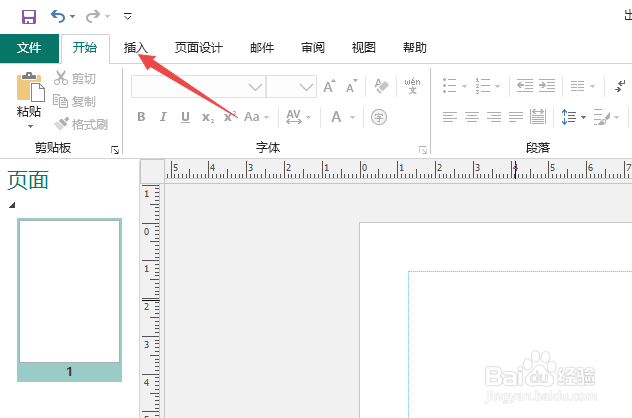This screenshot has width=632, height=418.
Task: Decrease the paragraph indent
Action: tap(525, 85)
